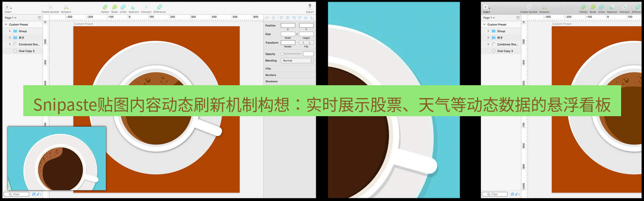Click distribute vertically icon in inspector
Screen dimensions: 644x201
(273, 18)
